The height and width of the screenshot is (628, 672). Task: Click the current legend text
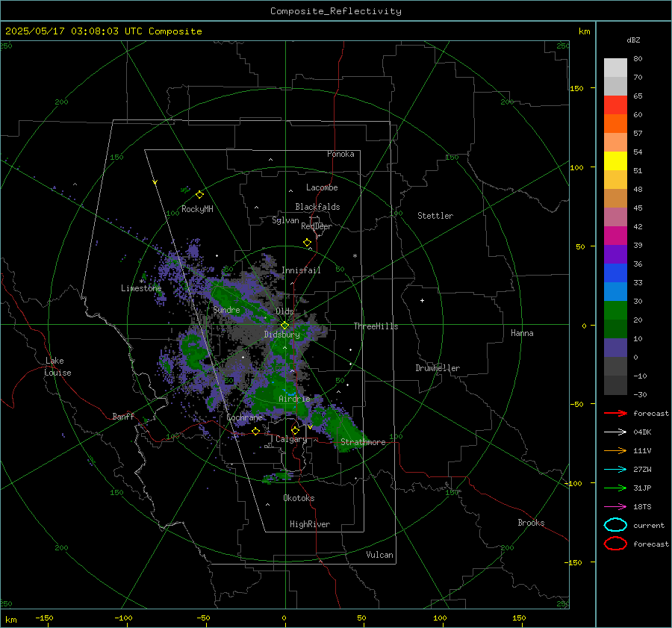tap(649, 525)
